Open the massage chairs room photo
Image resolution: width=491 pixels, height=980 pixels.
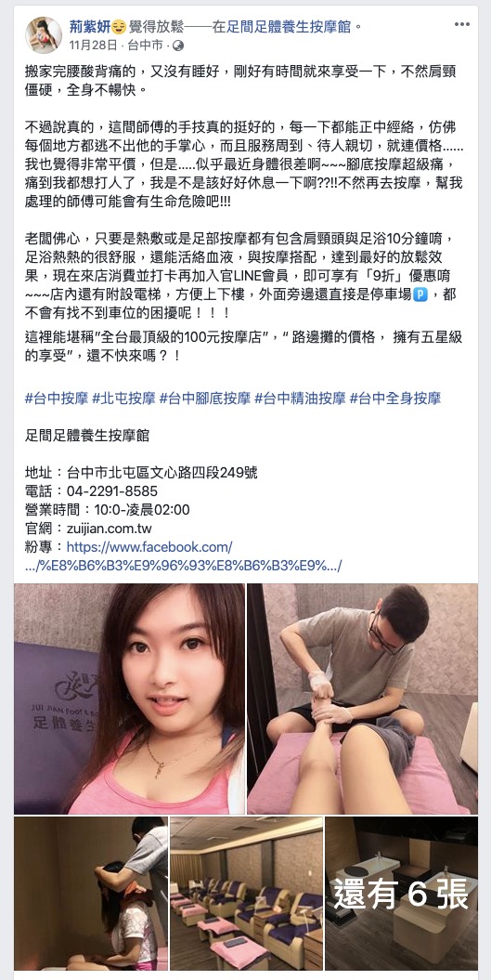246,893
